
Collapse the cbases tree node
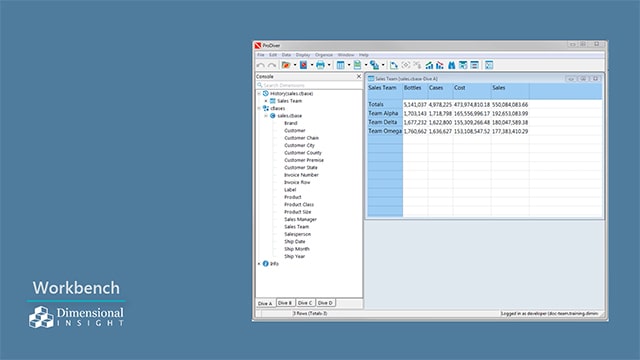pos(259,108)
